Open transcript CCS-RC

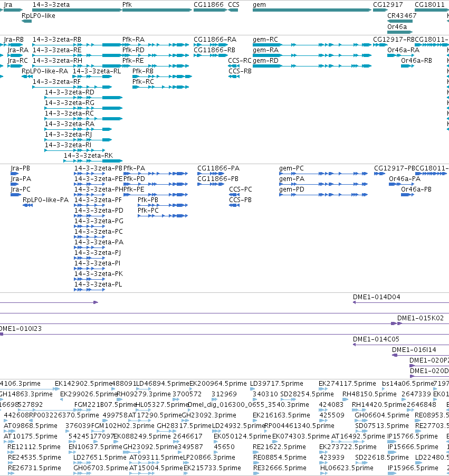click(240, 61)
